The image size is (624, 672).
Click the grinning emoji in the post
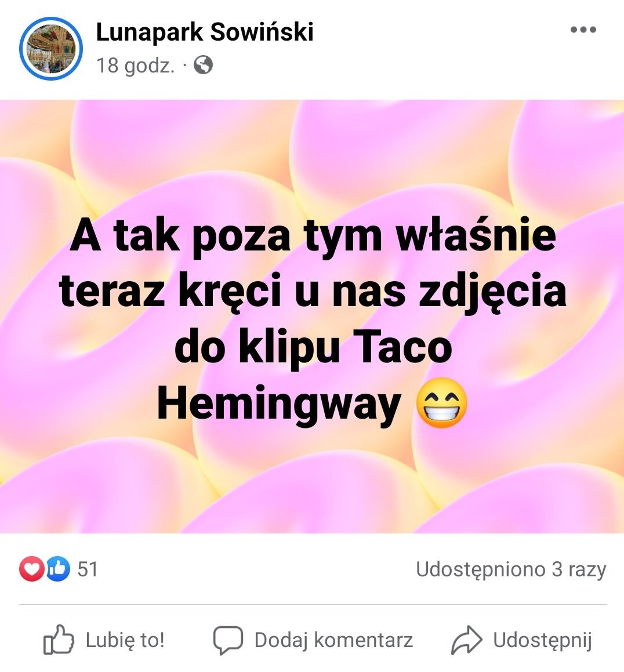pyautogui.click(x=442, y=404)
